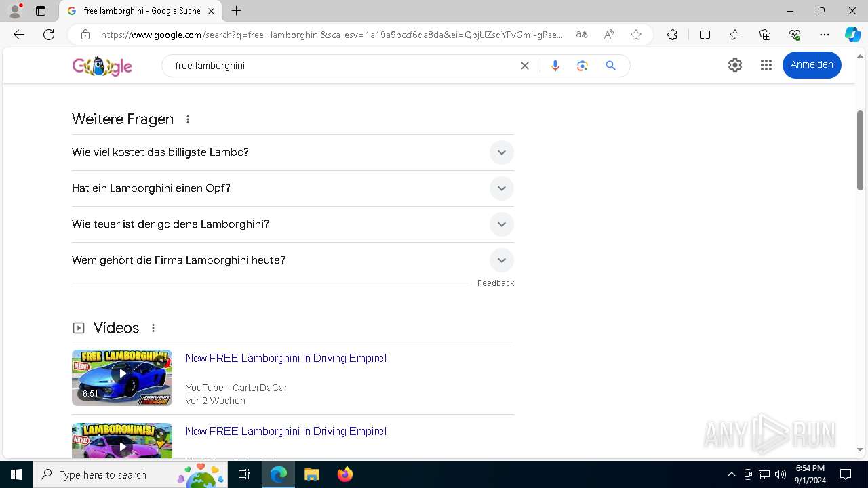
Task: Go back to previous page
Action: point(19,35)
